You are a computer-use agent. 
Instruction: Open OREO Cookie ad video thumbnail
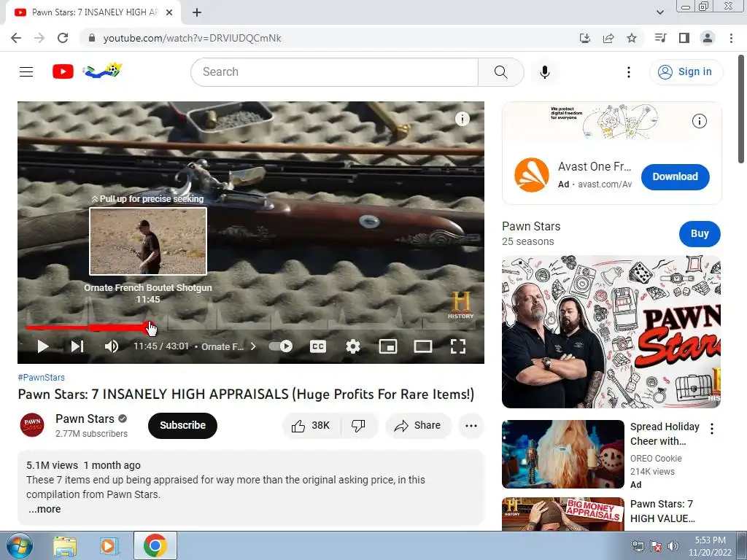(562, 454)
